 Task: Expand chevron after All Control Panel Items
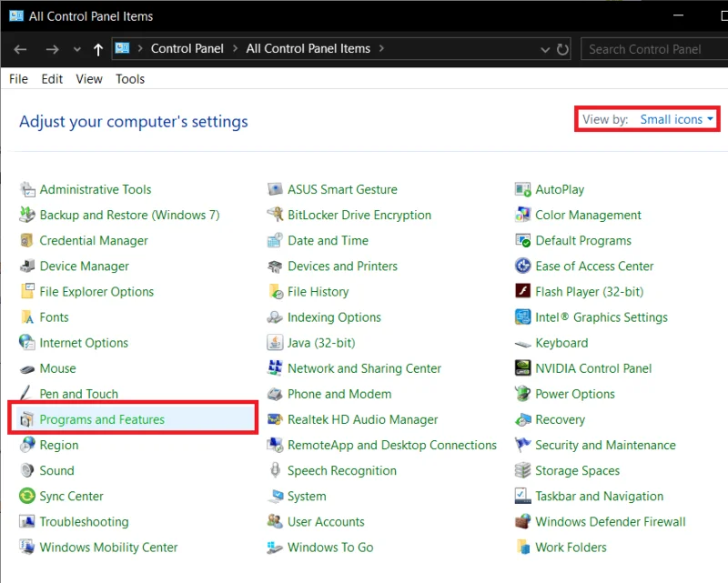(381, 48)
